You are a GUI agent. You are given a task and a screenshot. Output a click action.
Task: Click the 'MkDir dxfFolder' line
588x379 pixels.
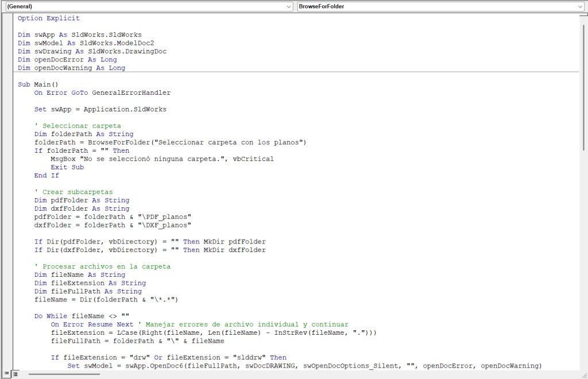click(x=150, y=250)
